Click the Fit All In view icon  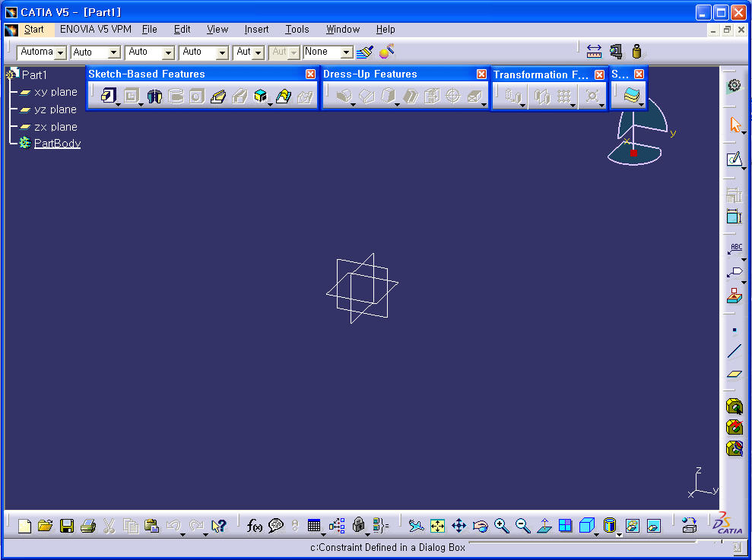(x=437, y=526)
